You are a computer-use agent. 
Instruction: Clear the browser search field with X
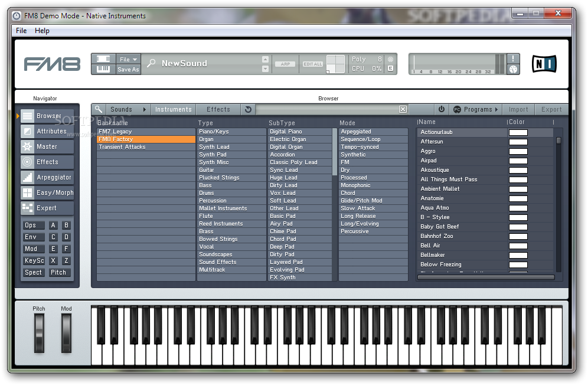(x=403, y=109)
